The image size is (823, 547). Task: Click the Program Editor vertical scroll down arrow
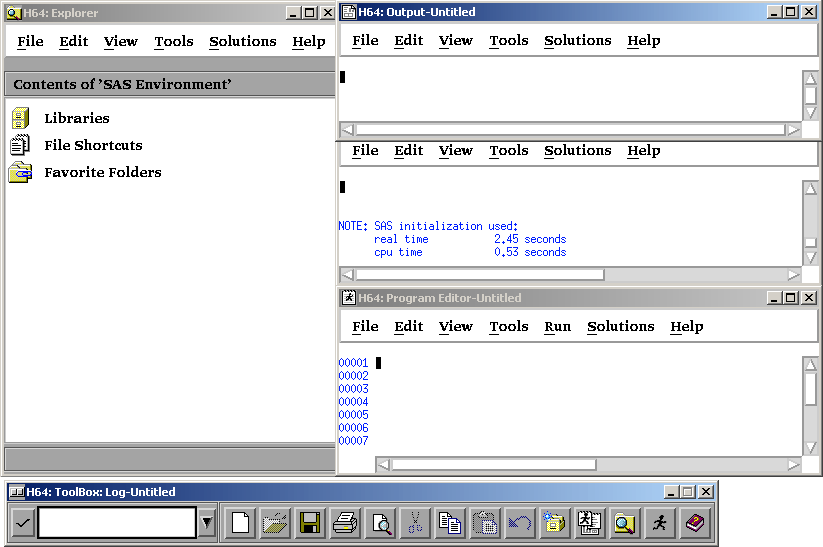pyautogui.click(x=810, y=448)
